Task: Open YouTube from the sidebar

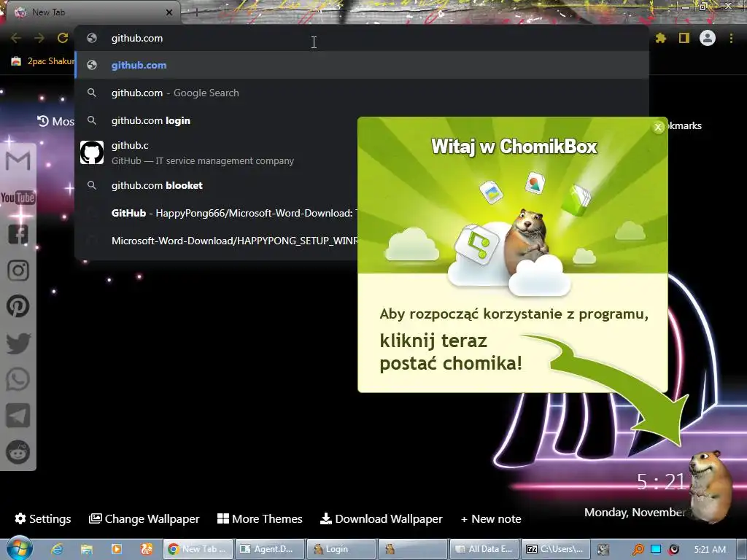Action: [x=18, y=198]
